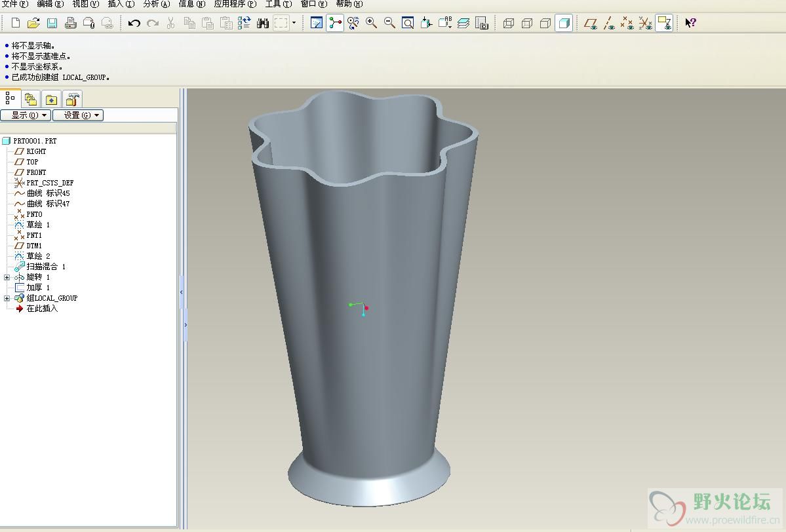Select the FRONT datum plane in tree
The width and height of the screenshot is (786, 532).
pos(36,172)
